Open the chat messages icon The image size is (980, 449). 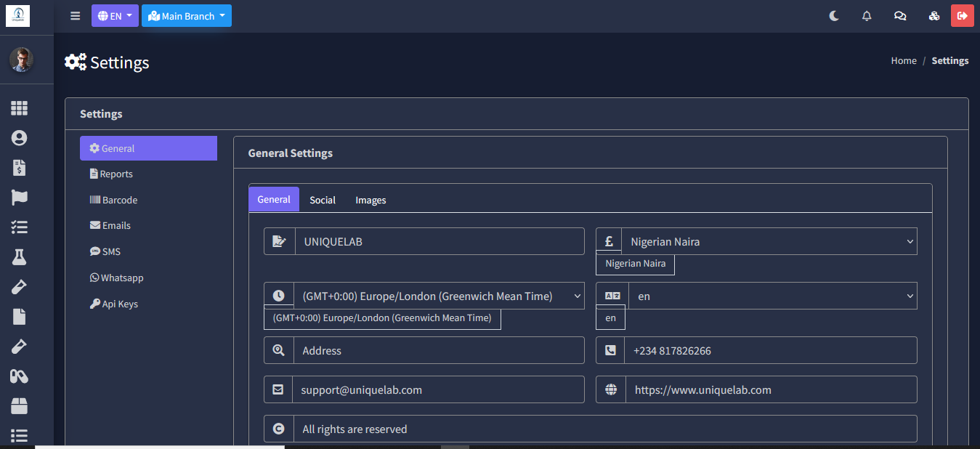[x=900, y=16]
